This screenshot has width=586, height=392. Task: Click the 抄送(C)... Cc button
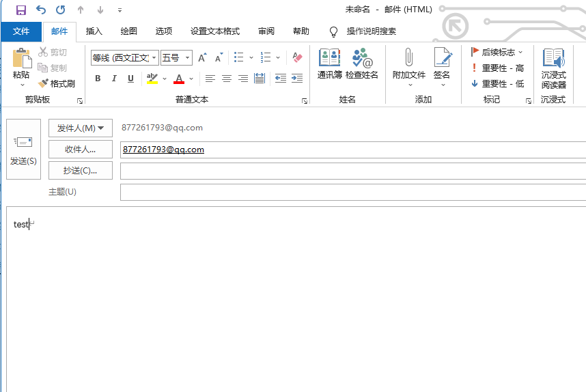pyautogui.click(x=81, y=171)
